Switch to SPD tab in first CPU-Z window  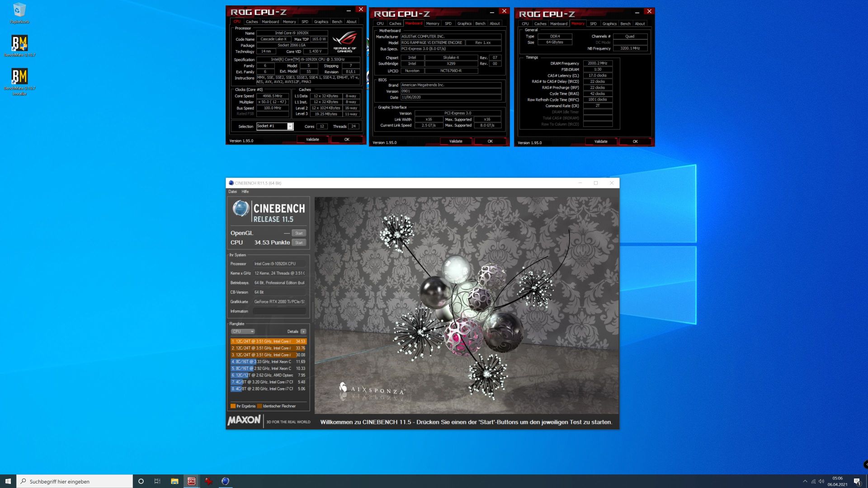tap(305, 22)
